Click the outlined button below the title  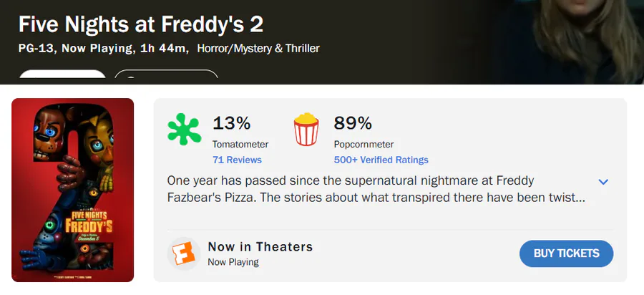click(166, 77)
